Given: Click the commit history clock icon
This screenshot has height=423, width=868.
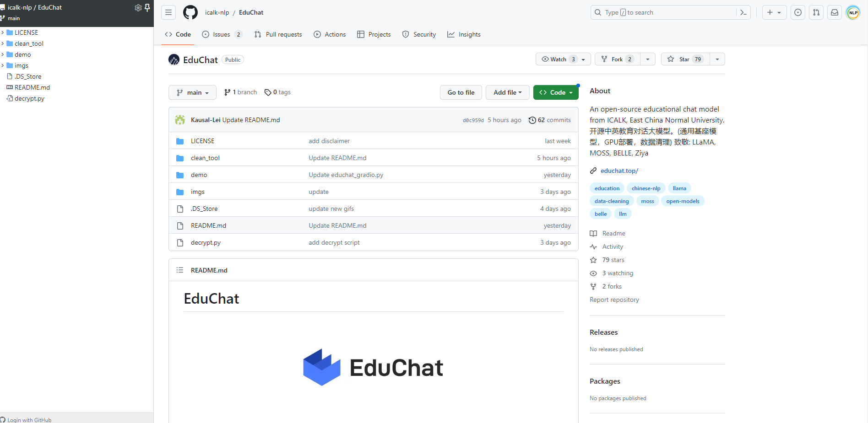Looking at the screenshot, I should (x=532, y=120).
